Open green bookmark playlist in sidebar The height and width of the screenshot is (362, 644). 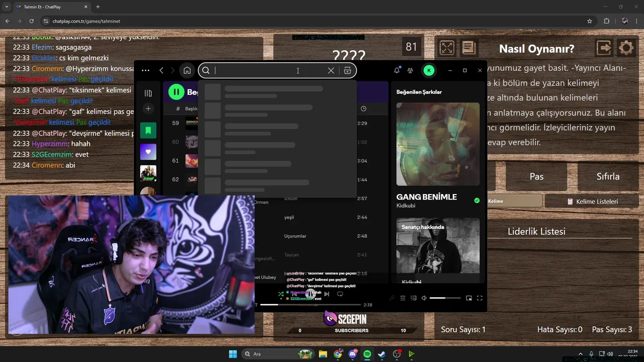(148, 130)
